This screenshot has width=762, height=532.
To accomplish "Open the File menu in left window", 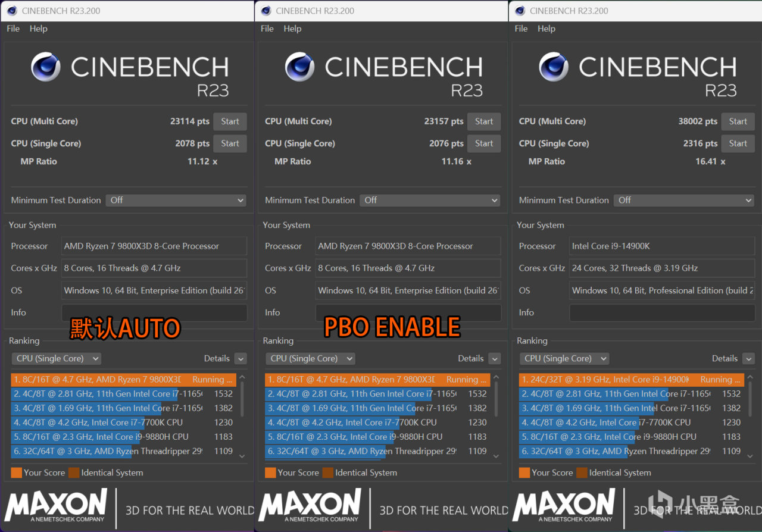I will pos(13,29).
